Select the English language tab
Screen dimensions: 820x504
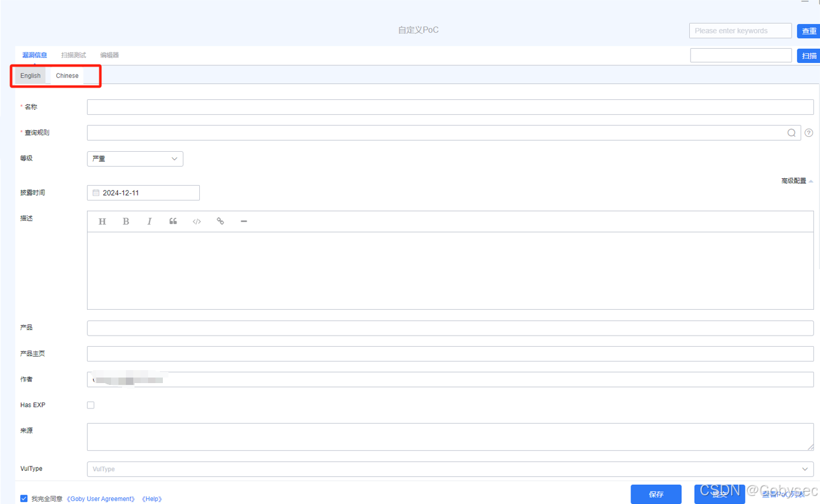[x=30, y=75]
